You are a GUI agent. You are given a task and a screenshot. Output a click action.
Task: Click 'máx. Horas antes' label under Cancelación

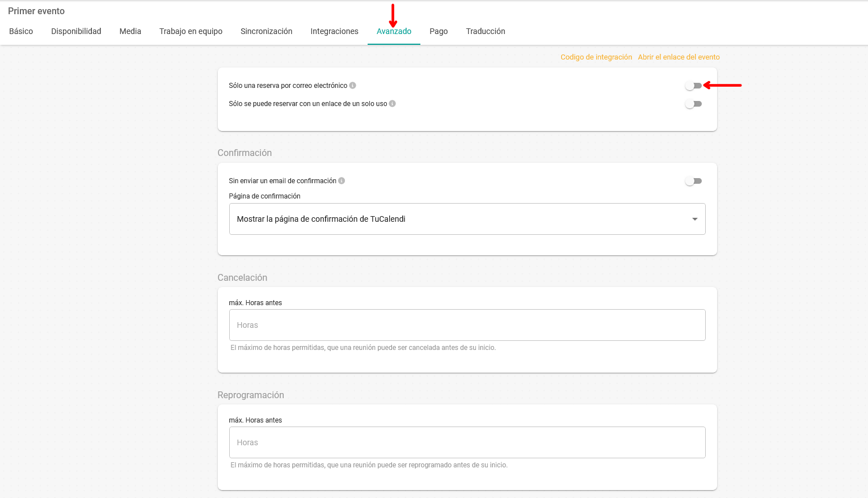[255, 303]
